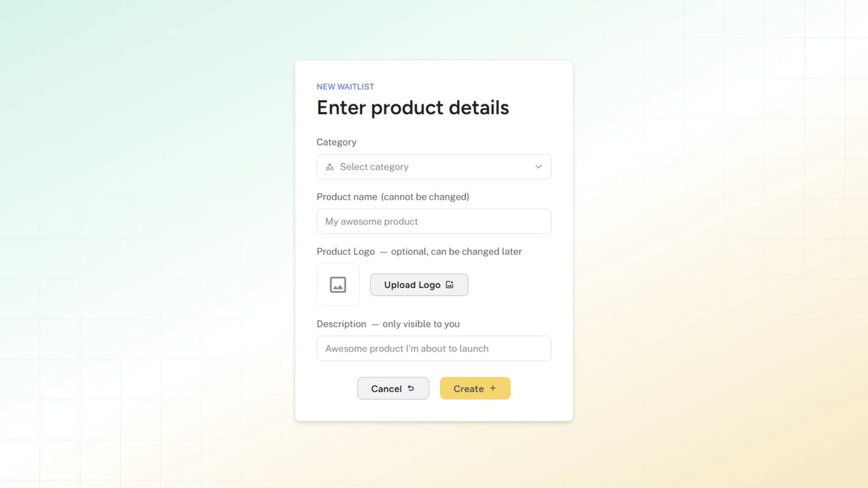Click the small sitemap icon beside Select category text
Viewport: 868px width, 488px height.
(330, 166)
